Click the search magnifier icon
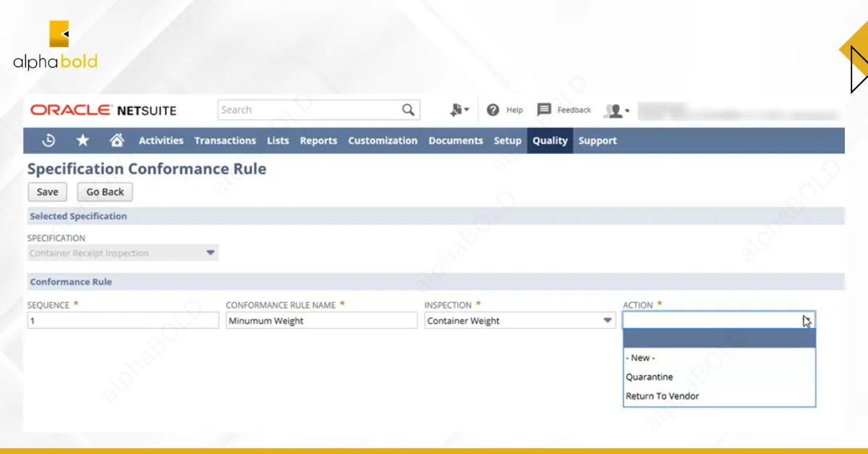Viewport: 868px width, 454px height. click(x=409, y=110)
